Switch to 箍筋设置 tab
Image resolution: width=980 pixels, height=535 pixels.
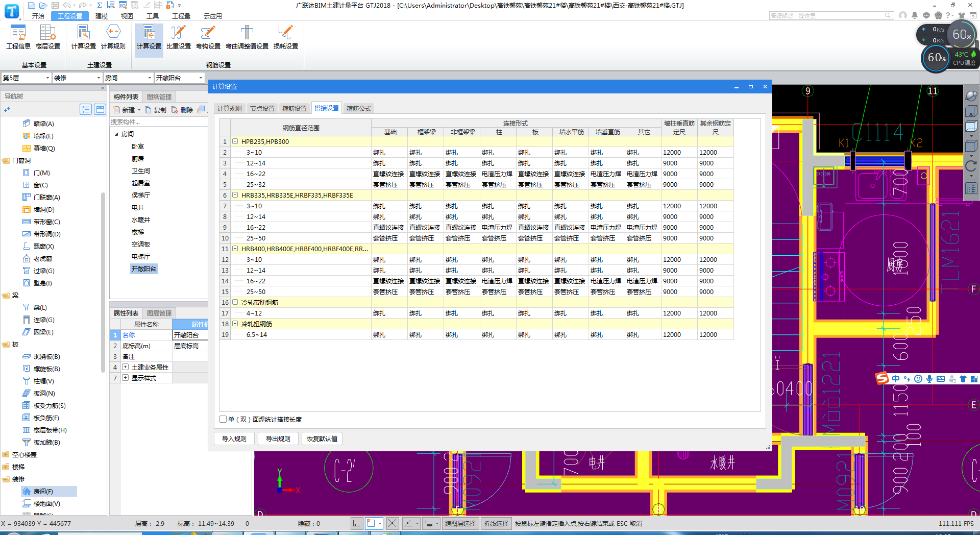(x=295, y=108)
